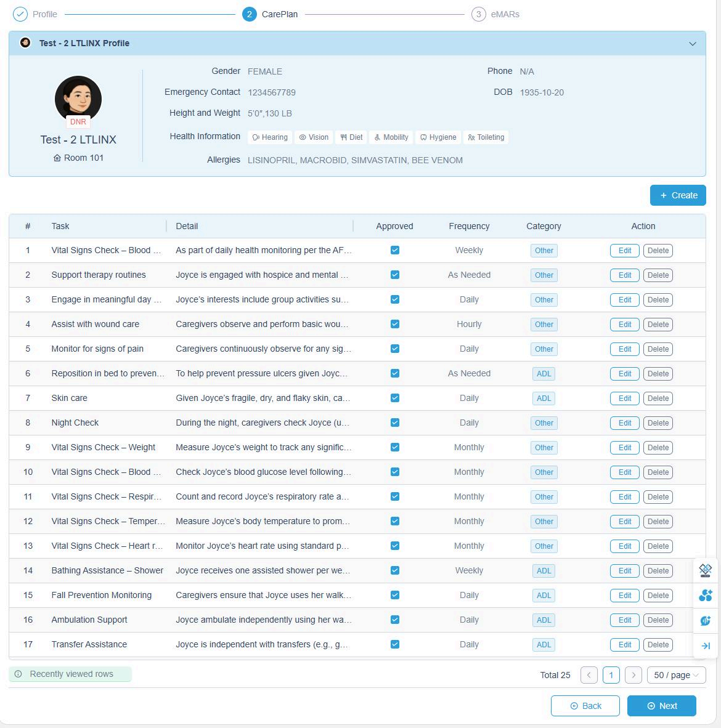Collapse the Test - 2 LTLINX Profile panel

692,44
